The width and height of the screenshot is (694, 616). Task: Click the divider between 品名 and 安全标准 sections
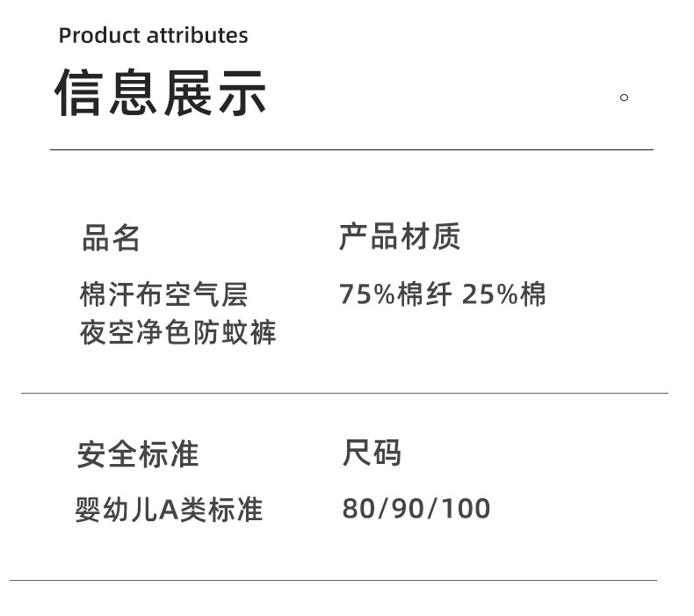pos(344,393)
